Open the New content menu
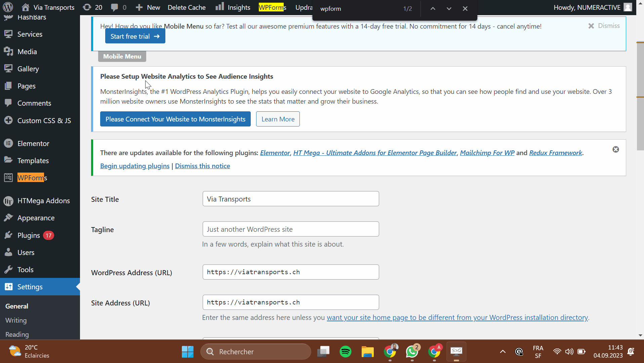Screen dimensions: 644x363 coord(148,7)
